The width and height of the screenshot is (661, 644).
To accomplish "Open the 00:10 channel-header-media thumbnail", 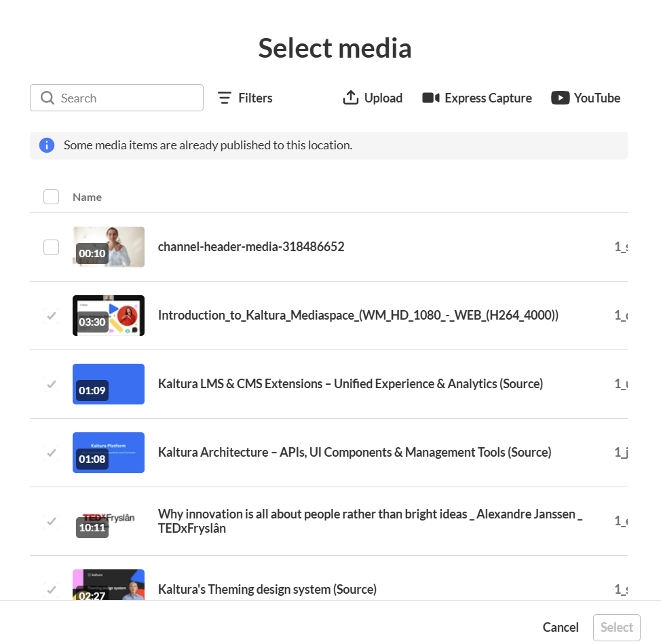I will (x=109, y=247).
